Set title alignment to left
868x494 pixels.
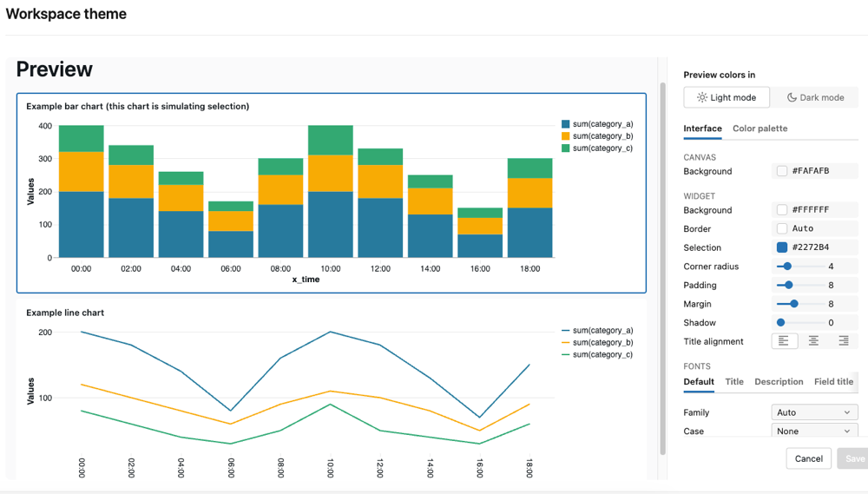784,341
